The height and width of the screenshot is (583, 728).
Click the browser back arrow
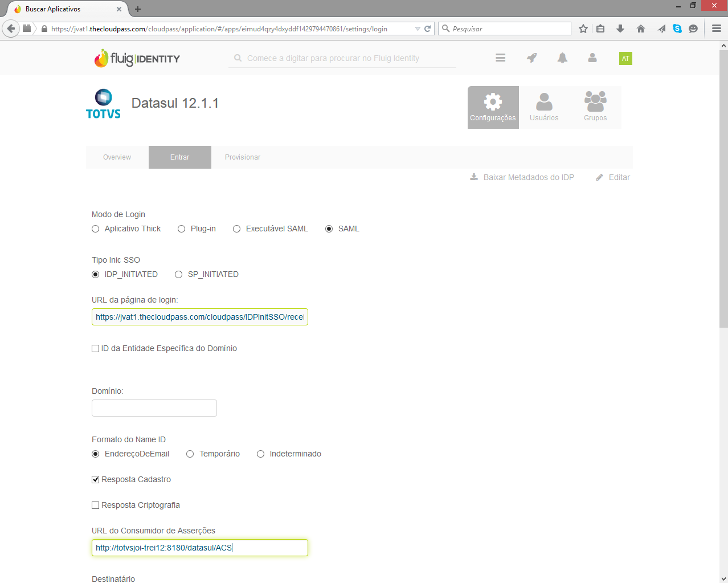click(11, 28)
